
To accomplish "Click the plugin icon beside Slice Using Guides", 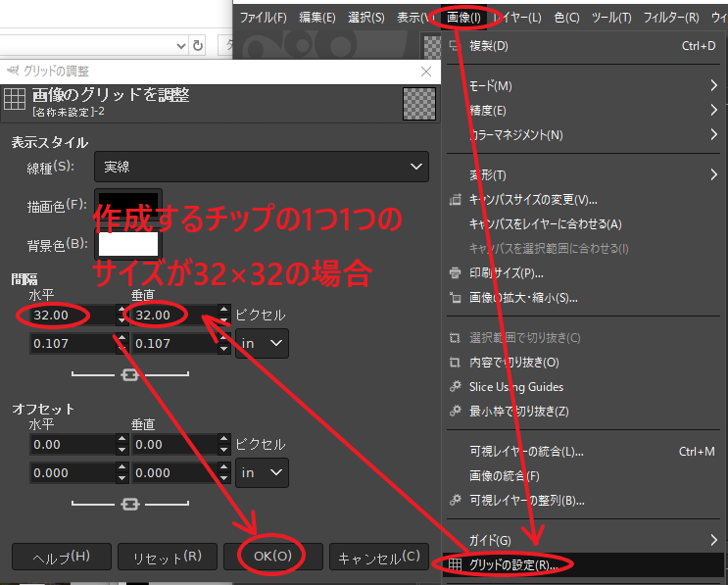I will tap(455, 386).
